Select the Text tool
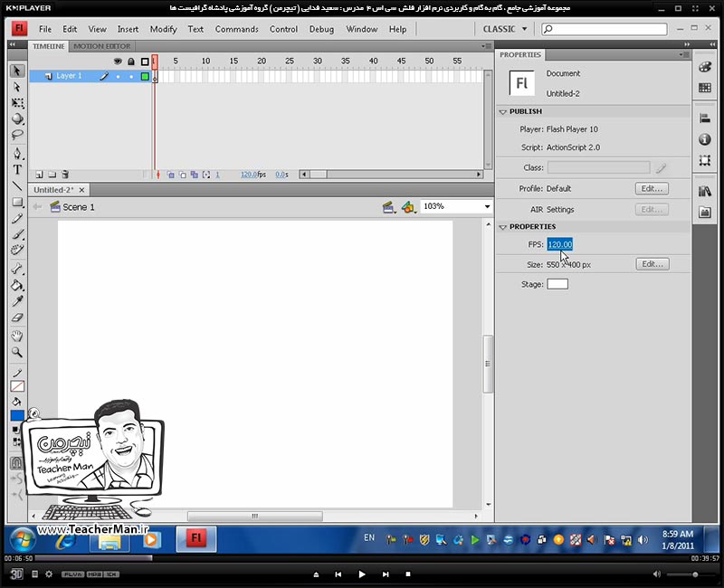Viewport: 724px width, 588px height. click(x=17, y=169)
